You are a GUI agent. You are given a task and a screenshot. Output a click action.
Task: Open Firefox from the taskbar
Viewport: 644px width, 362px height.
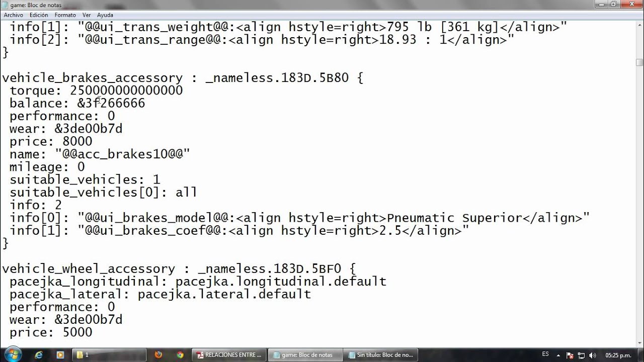pyautogui.click(x=158, y=355)
